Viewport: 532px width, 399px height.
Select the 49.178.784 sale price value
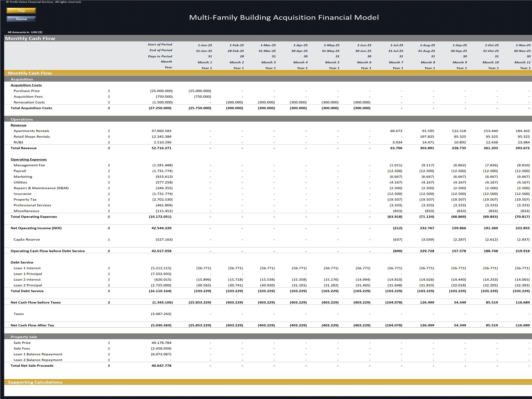pyautogui.click(x=161, y=343)
